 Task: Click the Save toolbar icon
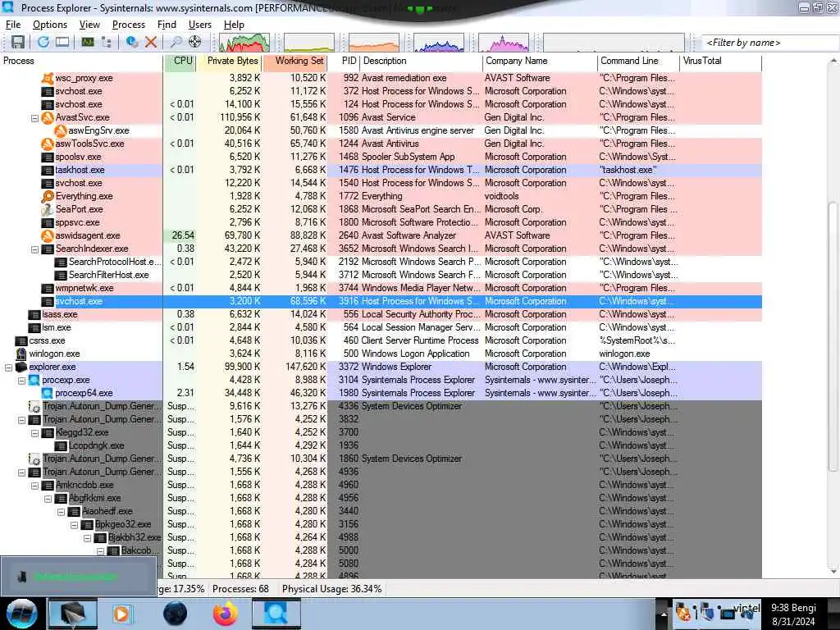(x=18, y=43)
